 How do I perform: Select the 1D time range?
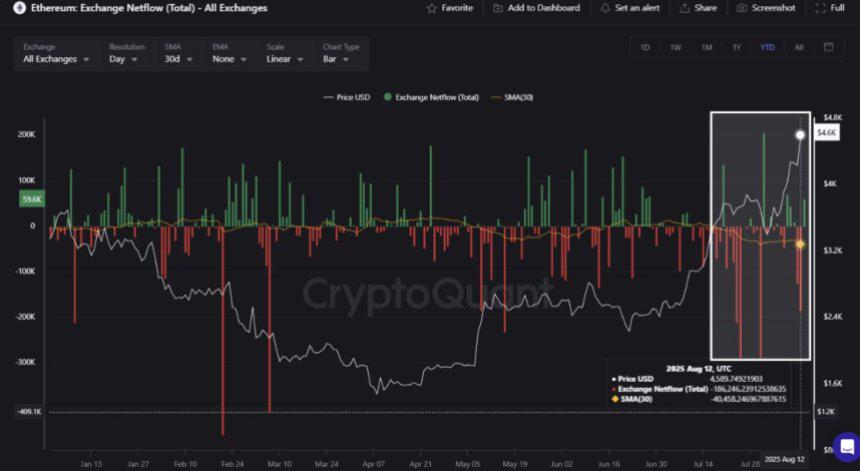click(645, 47)
